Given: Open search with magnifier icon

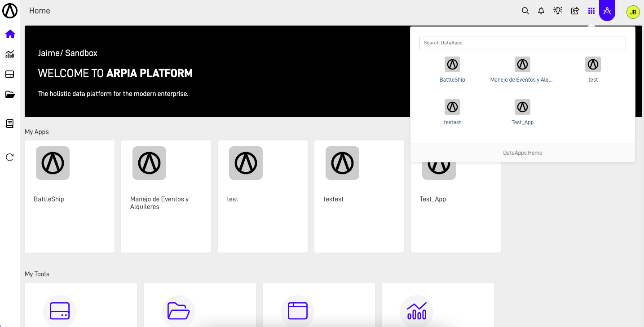Looking at the screenshot, I should coord(525,11).
